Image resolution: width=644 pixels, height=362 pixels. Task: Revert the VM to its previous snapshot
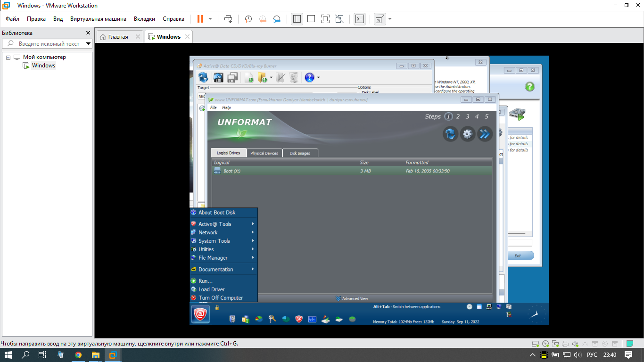(263, 19)
